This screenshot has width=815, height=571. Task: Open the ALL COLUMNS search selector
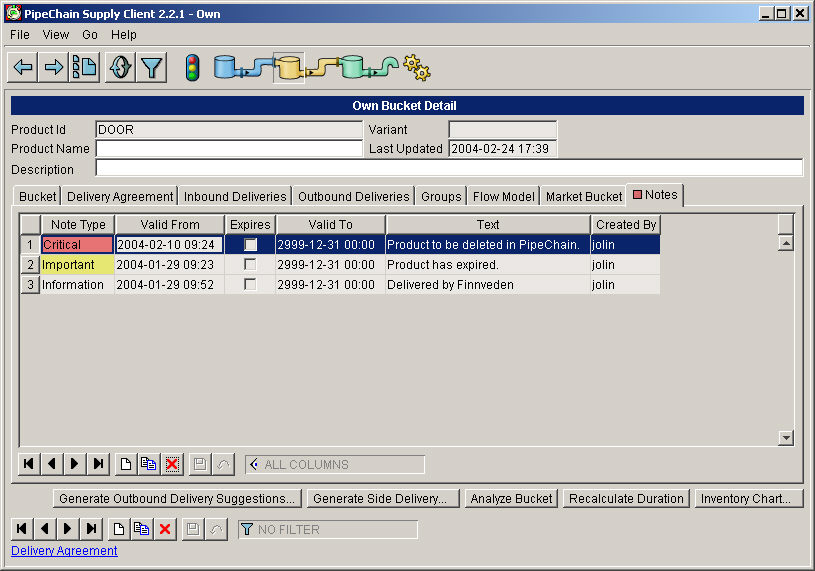(x=335, y=464)
